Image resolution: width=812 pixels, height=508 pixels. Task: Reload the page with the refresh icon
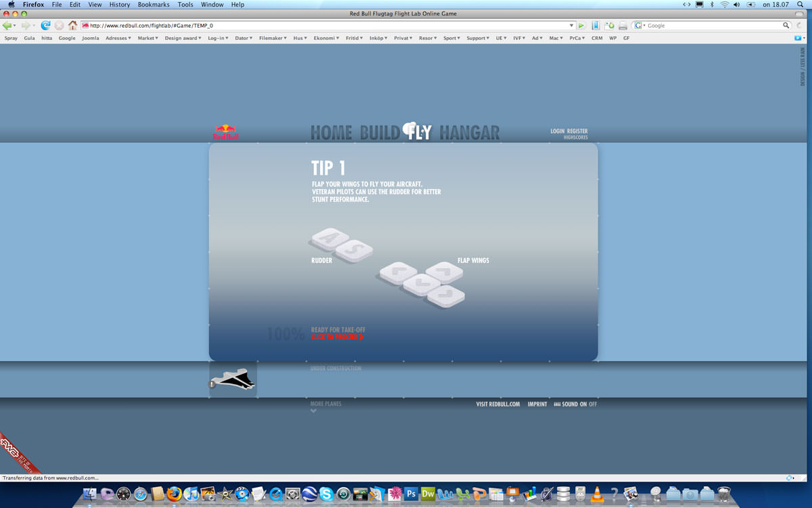point(45,26)
